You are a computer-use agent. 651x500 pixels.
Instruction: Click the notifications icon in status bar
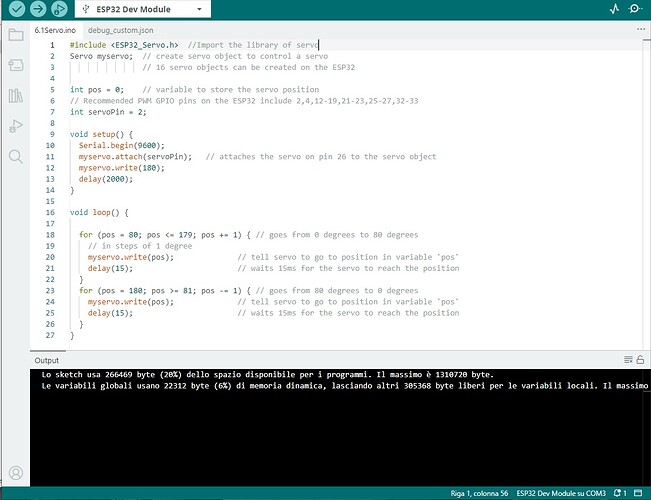click(620, 493)
